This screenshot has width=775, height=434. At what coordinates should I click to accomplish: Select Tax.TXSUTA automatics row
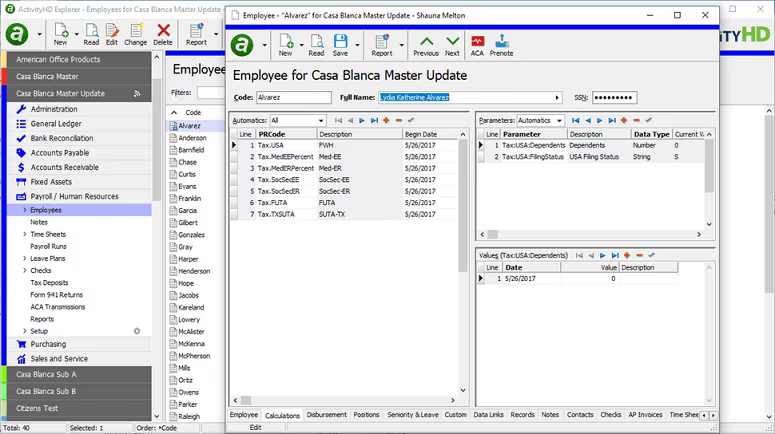click(x=344, y=215)
